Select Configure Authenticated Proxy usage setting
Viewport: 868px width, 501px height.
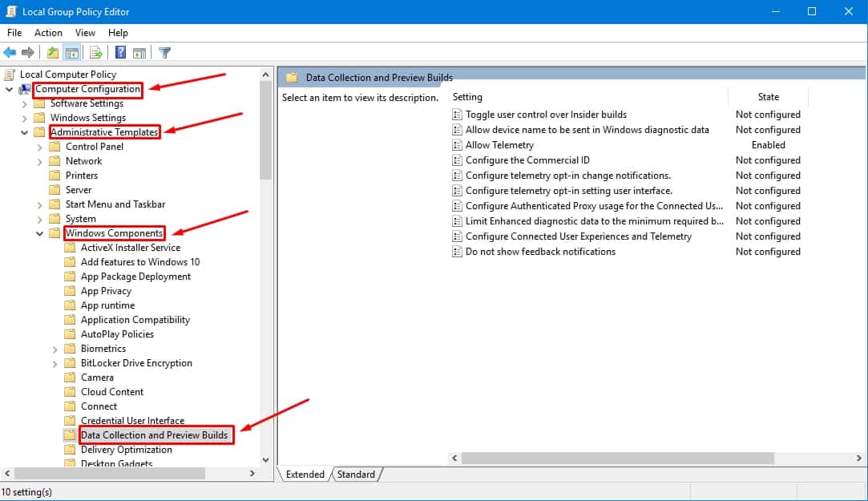coord(594,206)
